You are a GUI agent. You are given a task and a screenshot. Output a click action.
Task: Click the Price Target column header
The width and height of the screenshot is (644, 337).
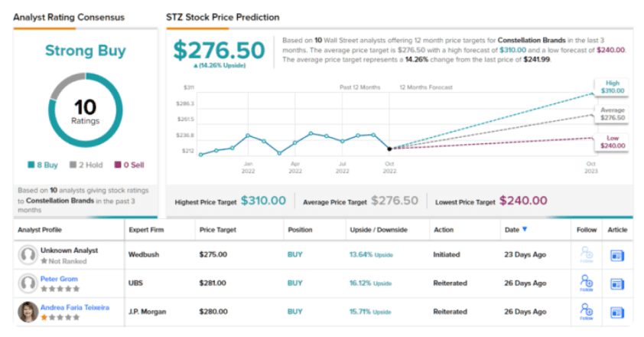(216, 229)
